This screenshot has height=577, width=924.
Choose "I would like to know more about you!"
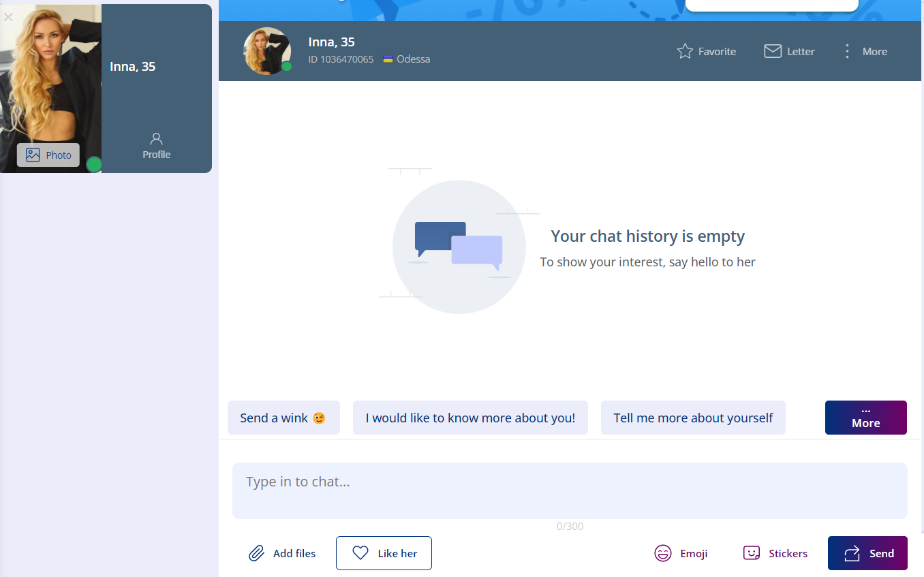coord(470,418)
